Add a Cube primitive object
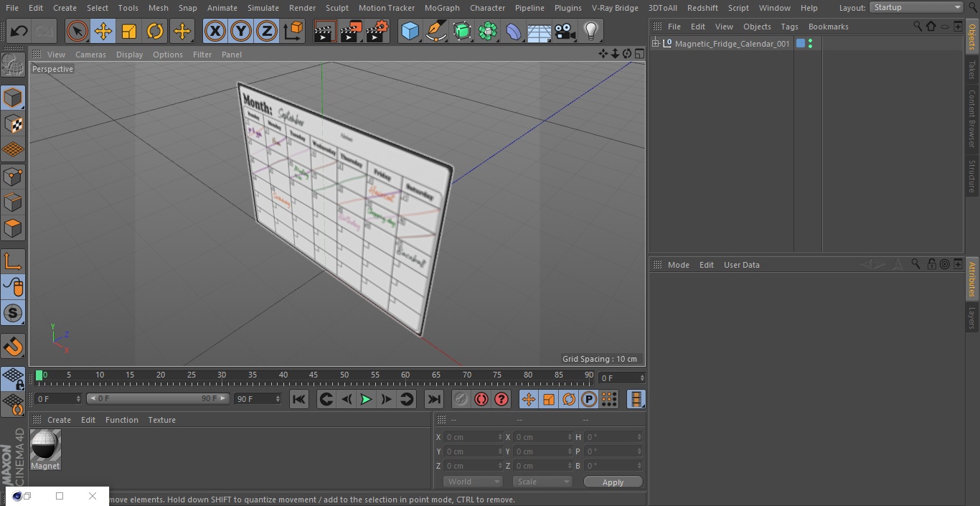The width and height of the screenshot is (980, 506). click(x=410, y=31)
